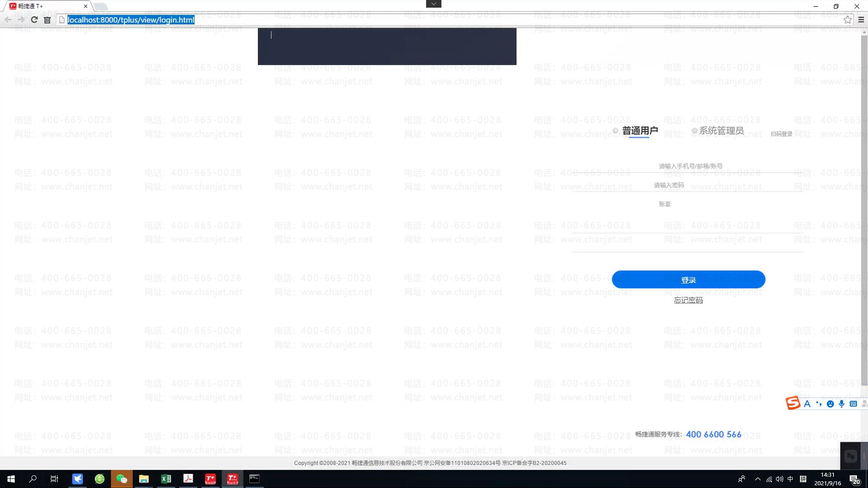Open File Explorer from the taskbar

tap(144, 479)
